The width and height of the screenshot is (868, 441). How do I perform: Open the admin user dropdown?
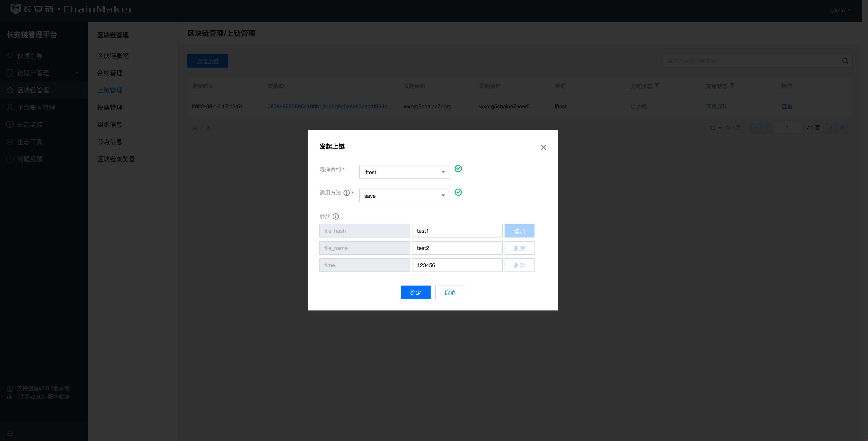click(840, 10)
